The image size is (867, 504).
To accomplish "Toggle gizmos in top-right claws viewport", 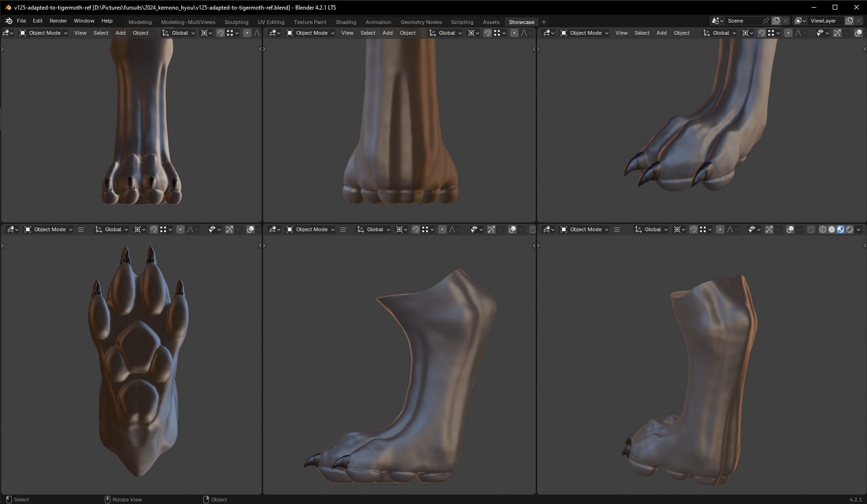I will [837, 33].
